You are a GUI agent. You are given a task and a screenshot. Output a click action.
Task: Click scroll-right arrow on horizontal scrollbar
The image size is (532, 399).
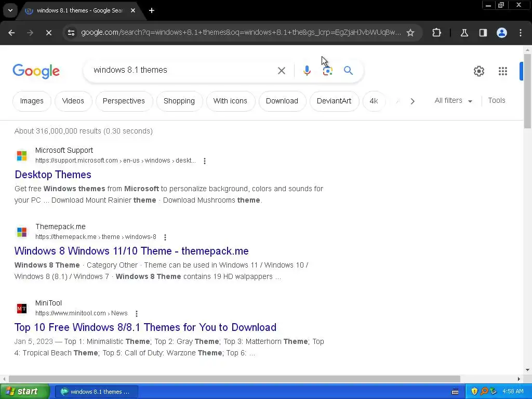[519, 379]
